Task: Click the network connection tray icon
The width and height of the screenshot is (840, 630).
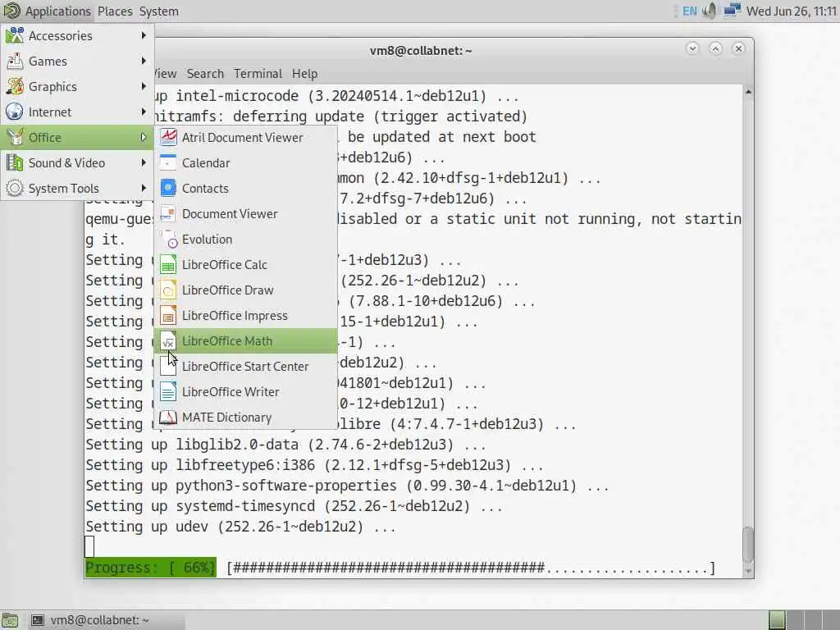Action: pyautogui.click(x=732, y=11)
